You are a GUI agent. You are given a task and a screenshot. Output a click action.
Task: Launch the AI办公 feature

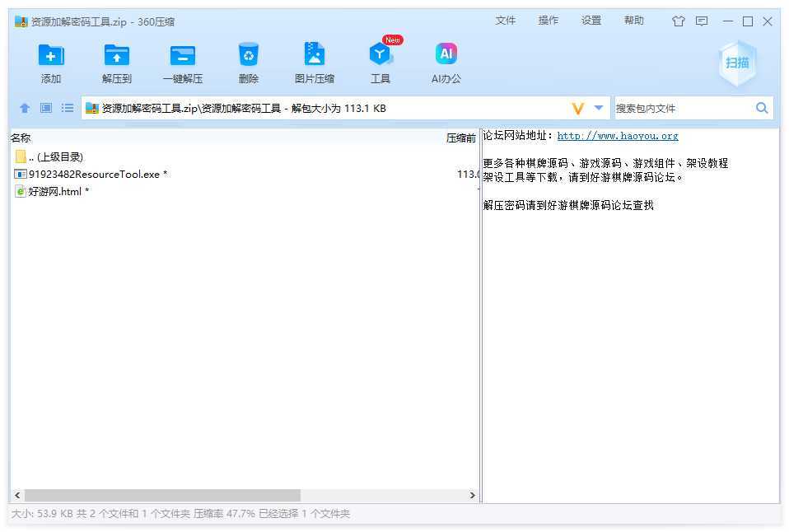pos(446,56)
